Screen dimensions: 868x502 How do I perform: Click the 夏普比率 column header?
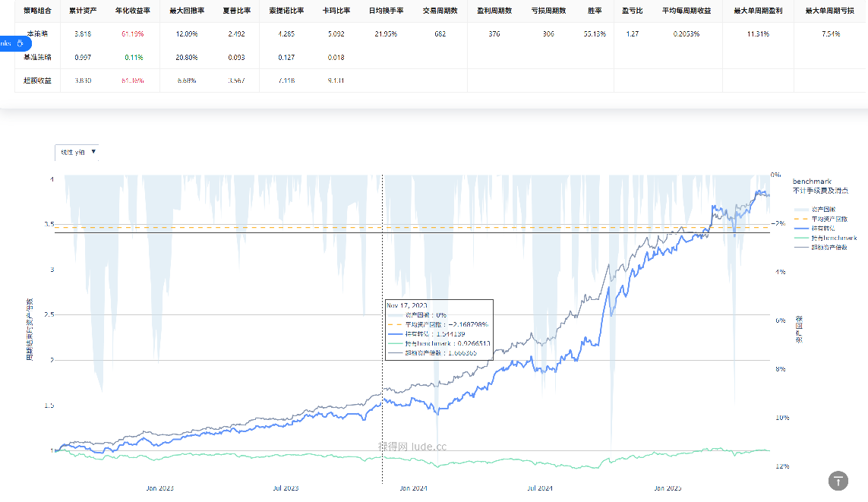tap(236, 11)
